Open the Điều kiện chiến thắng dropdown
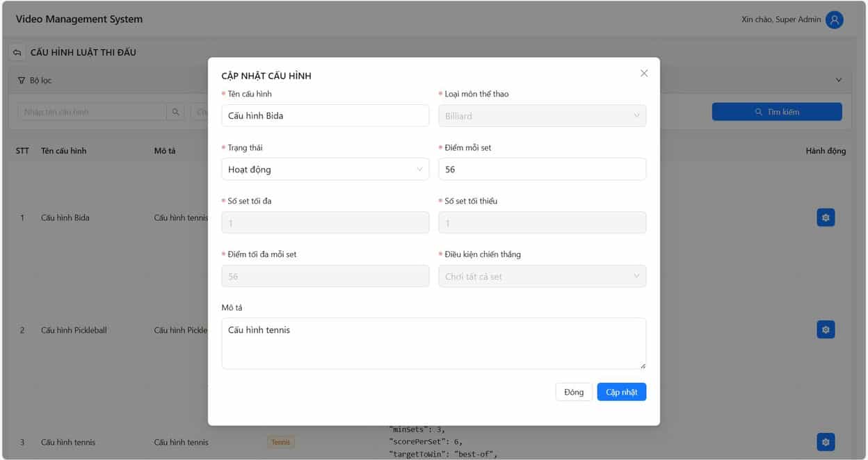This screenshot has height=460, width=868. tap(542, 277)
